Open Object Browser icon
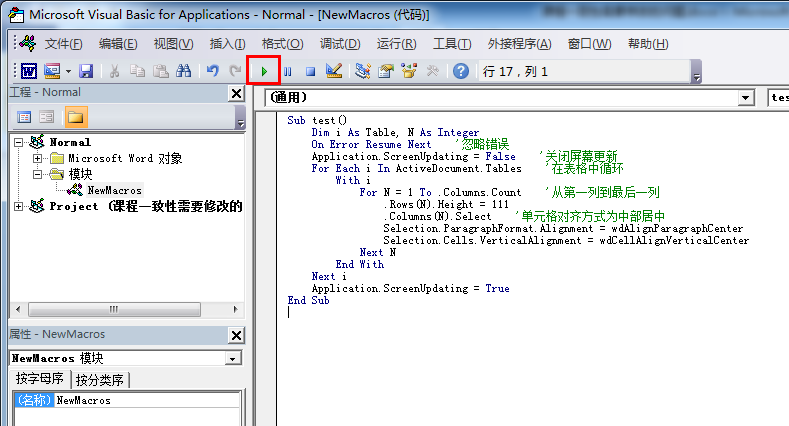The width and height of the screenshot is (789, 426). (x=409, y=71)
